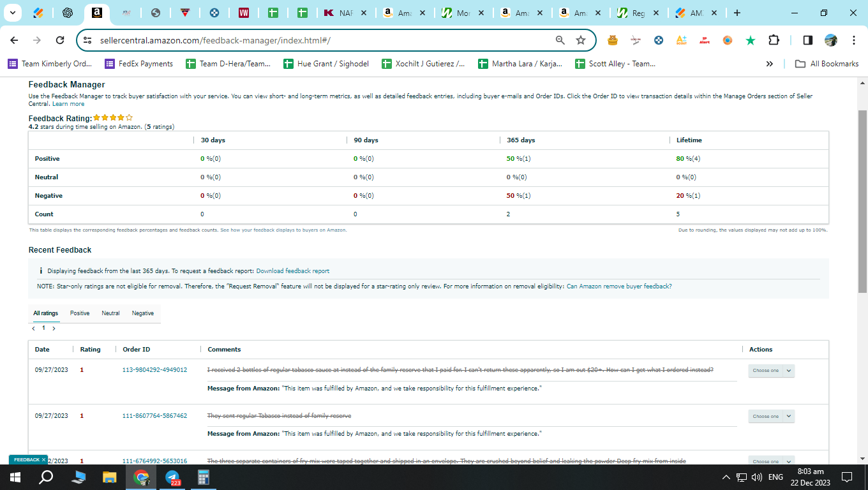Bookmark this page with the star icon
This screenshot has width=868, height=490.
click(581, 40)
